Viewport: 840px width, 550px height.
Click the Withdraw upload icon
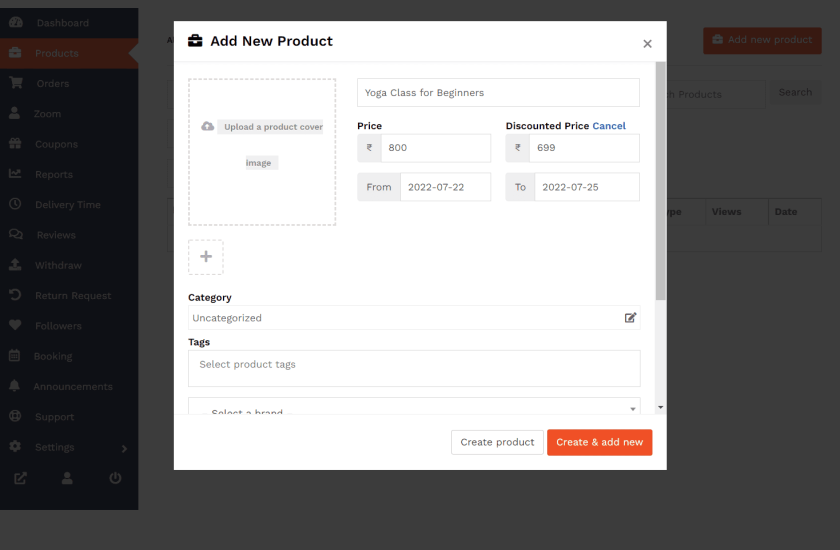tap(15, 265)
